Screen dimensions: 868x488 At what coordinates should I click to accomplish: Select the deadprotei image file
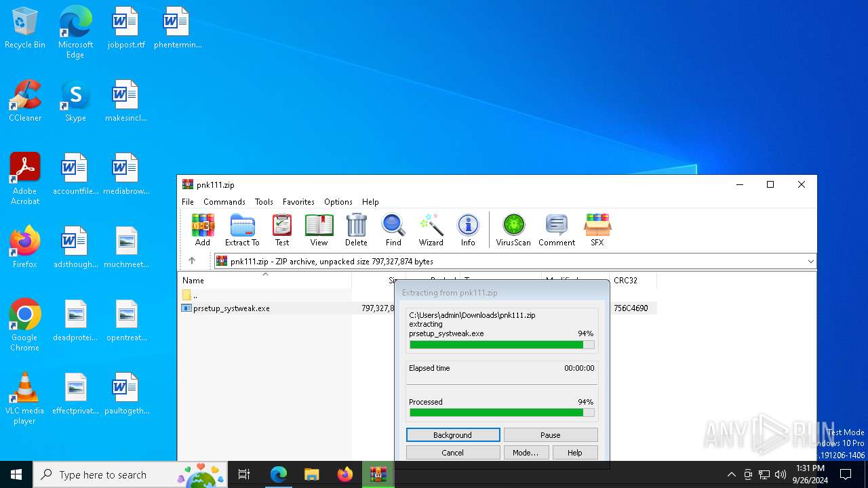click(x=75, y=321)
